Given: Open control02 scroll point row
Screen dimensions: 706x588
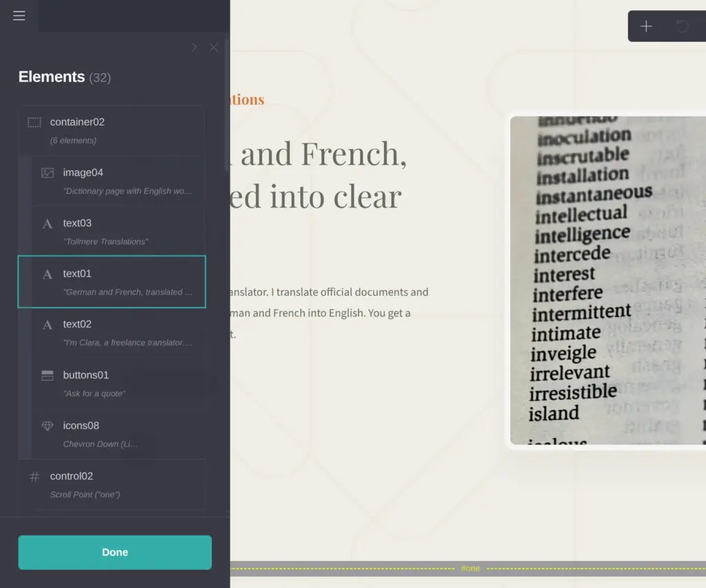Looking at the screenshot, I should click(x=112, y=485).
